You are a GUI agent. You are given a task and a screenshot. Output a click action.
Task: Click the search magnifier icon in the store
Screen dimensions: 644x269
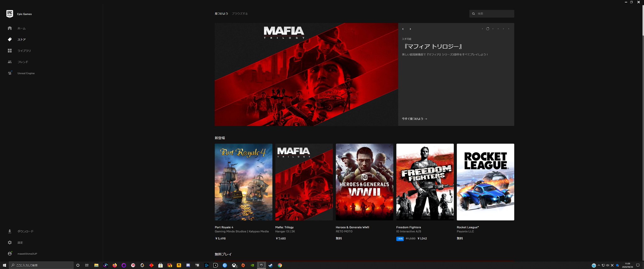click(473, 14)
